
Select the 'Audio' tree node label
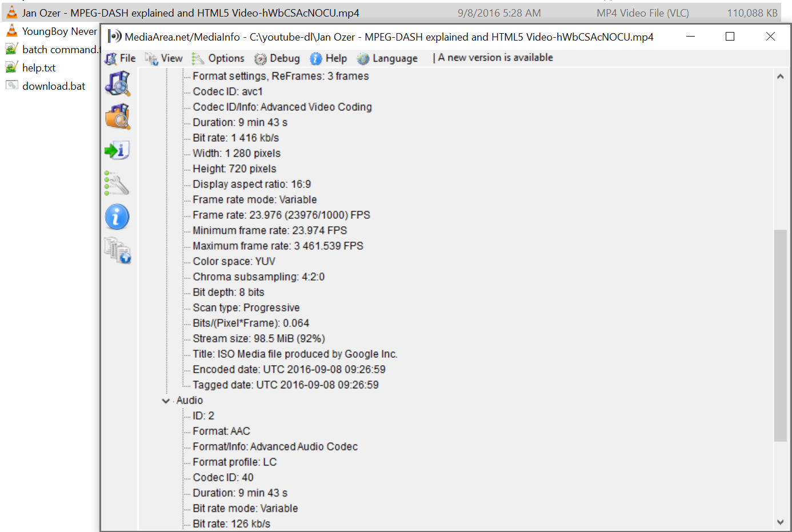[189, 400]
